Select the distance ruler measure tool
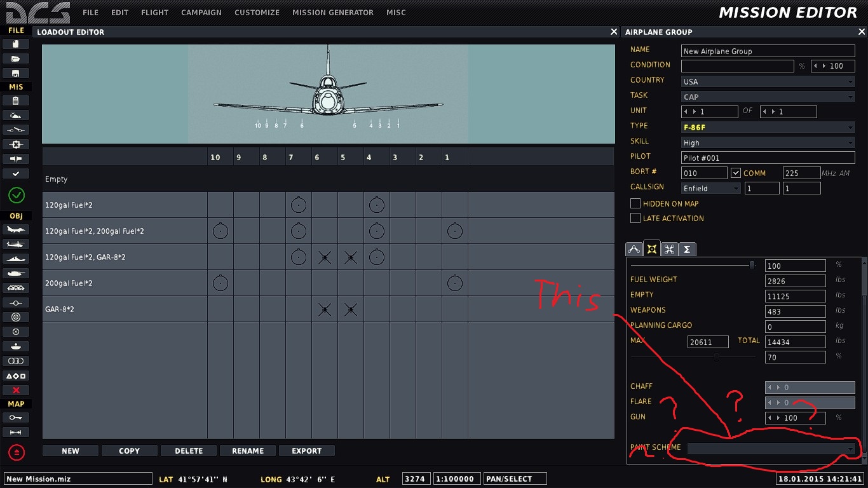This screenshot has width=868, height=488. tap(16, 432)
